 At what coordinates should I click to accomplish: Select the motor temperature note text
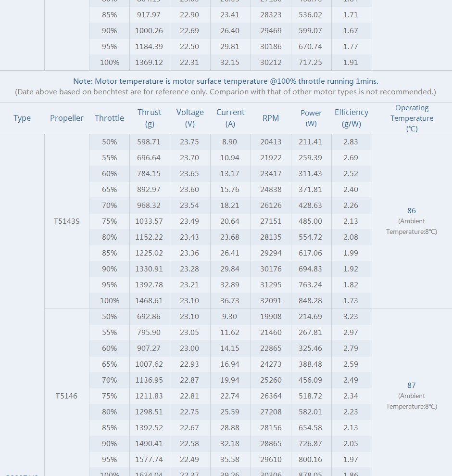tap(226, 81)
